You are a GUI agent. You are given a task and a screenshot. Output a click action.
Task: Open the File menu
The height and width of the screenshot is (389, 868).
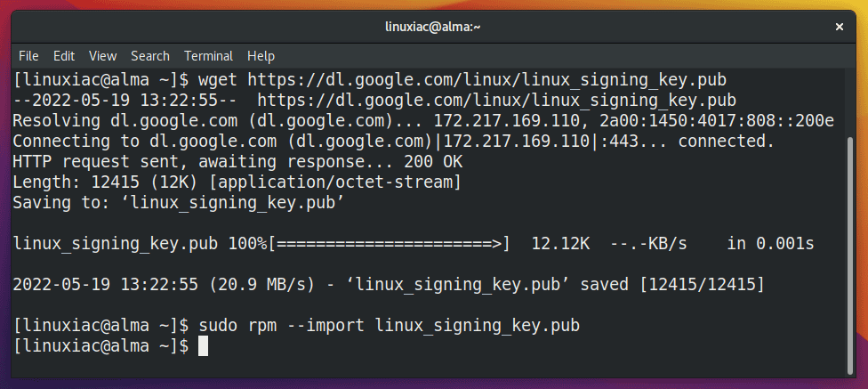28,56
